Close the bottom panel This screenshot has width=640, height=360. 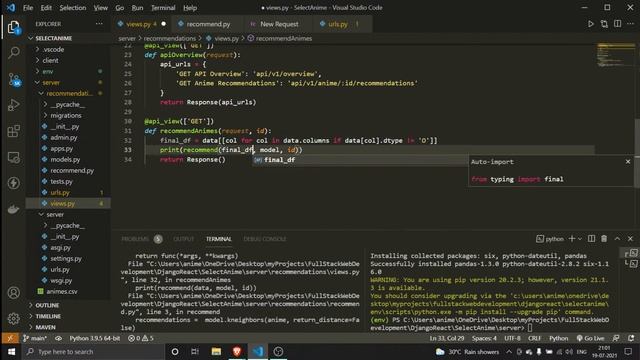tap(630, 239)
